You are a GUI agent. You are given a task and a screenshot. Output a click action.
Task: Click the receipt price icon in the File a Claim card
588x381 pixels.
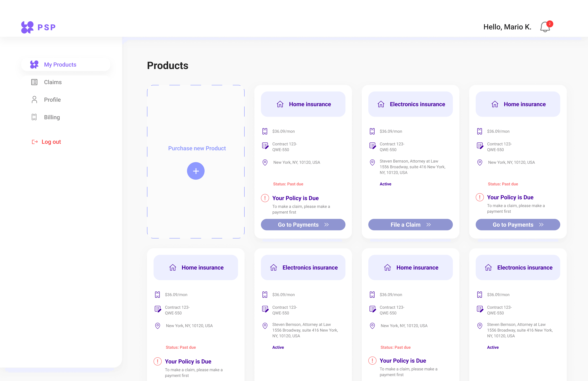point(372,131)
